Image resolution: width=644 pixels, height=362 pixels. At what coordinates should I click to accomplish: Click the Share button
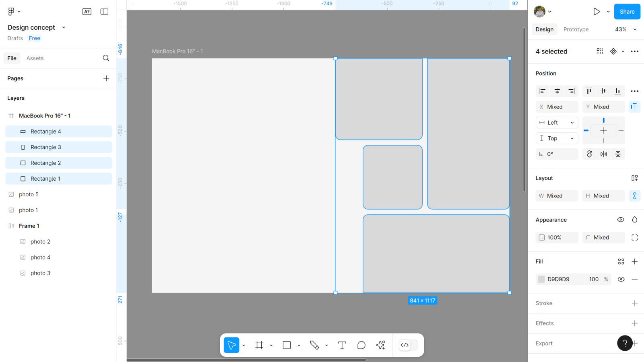pyautogui.click(x=627, y=12)
